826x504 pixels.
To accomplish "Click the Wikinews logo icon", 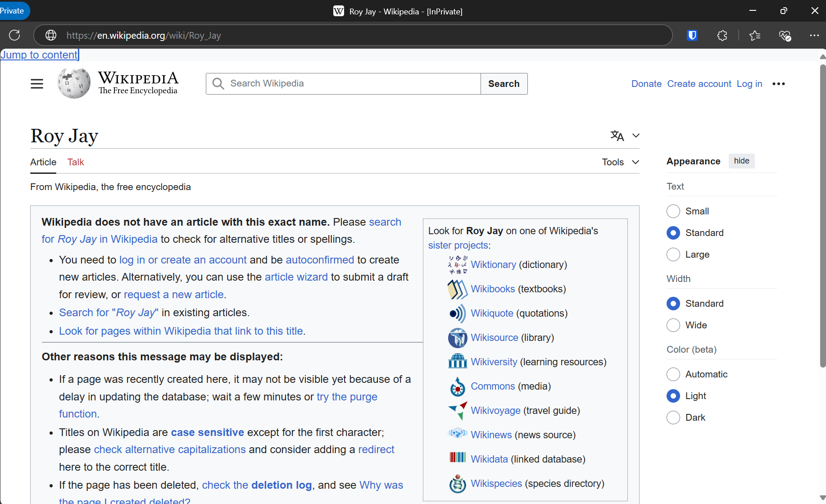I will click(x=458, y=433).
